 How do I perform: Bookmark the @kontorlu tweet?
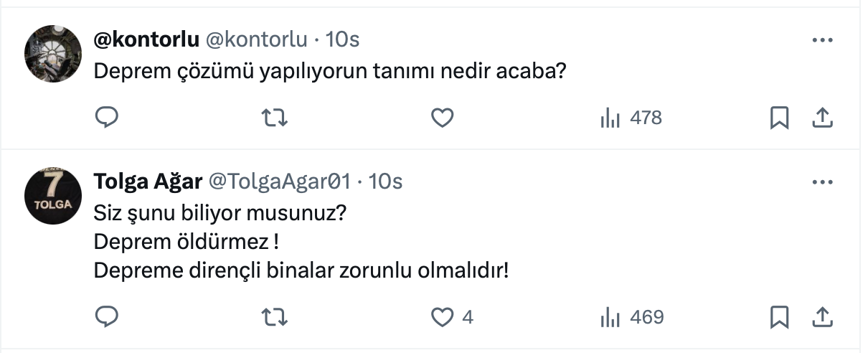pos(779,118)
